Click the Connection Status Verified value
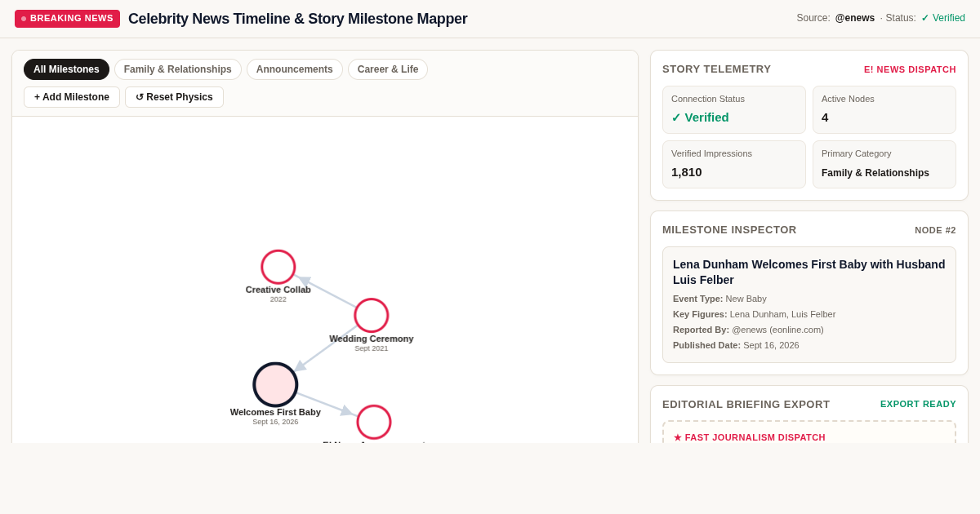The height and width of the screenshot is (514, 980). (700, 117)
